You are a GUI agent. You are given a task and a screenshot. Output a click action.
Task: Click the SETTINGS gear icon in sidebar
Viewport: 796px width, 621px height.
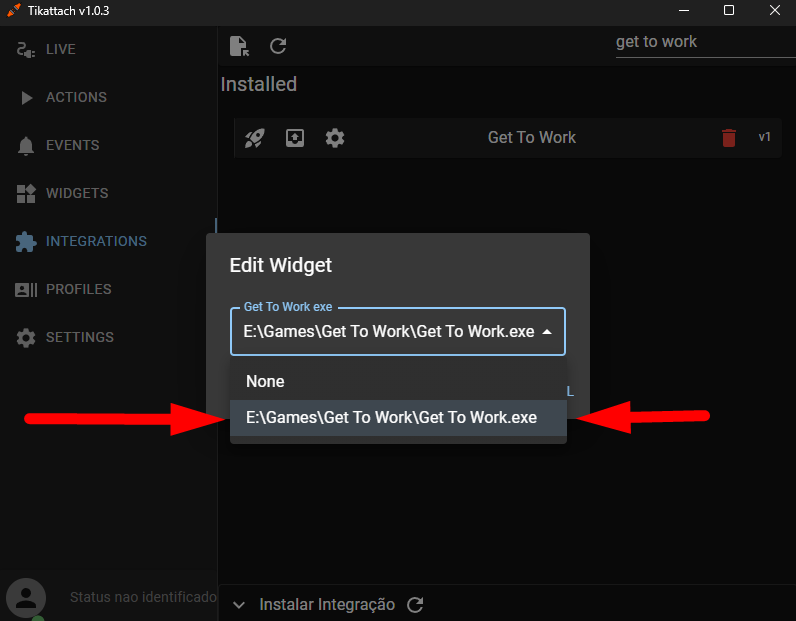[x=26, y=338]
